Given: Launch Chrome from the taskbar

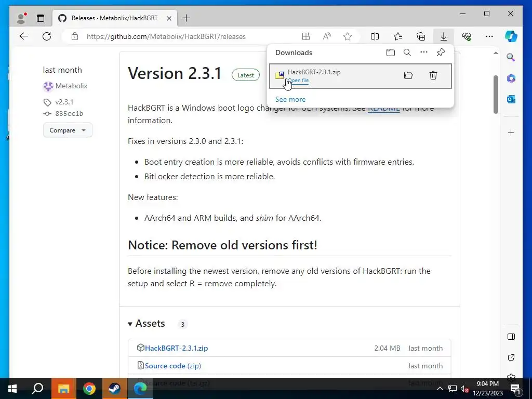Looking at the screenshot, I should pos(89,389).
